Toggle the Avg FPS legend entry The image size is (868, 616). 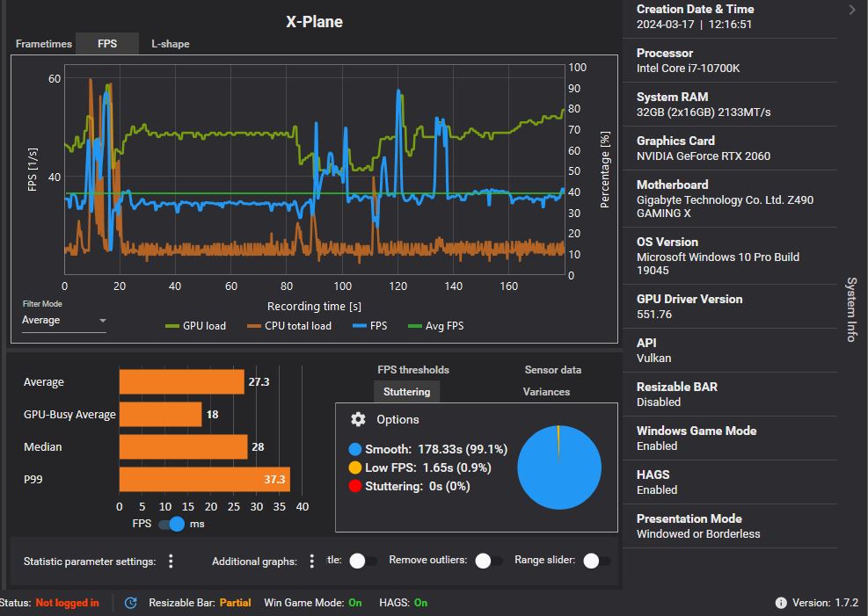click(x=435, y=326)
